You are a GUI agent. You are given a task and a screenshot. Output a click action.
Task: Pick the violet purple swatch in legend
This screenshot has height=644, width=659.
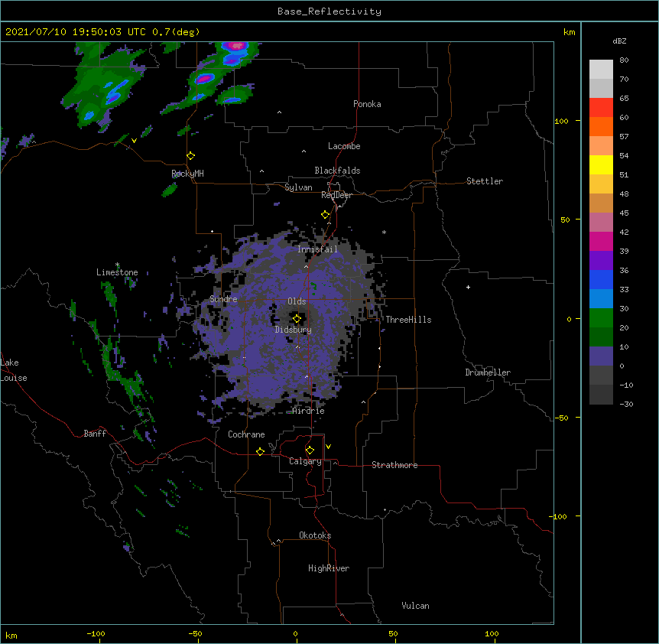click(601, 260)
